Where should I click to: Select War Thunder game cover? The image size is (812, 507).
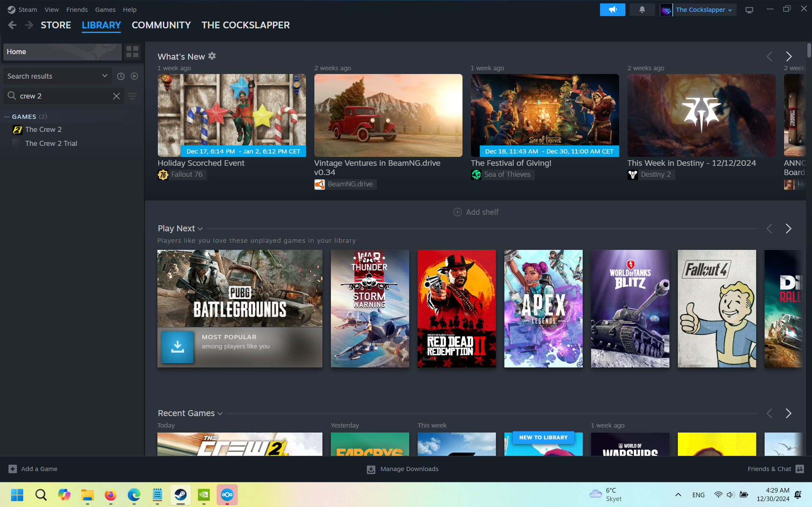pyautogui.click(x=370, y=309)
